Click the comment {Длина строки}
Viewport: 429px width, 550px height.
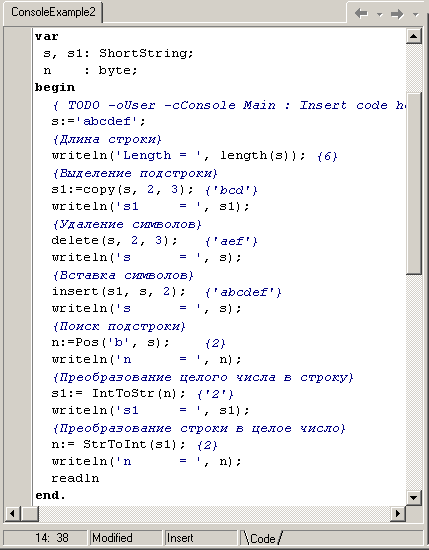pos(107,139)
